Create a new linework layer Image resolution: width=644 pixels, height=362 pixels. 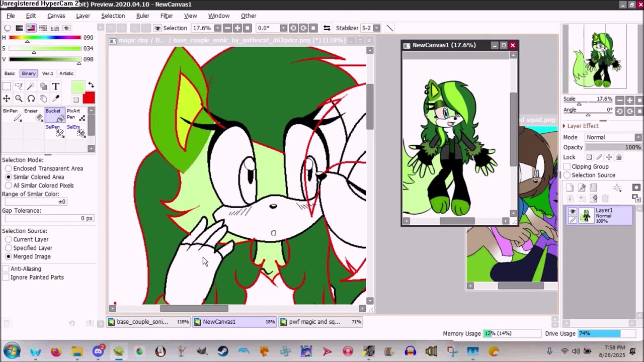click(582, 188)
